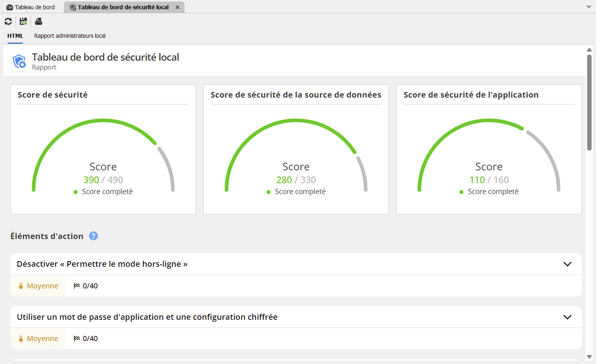This screenshot has width=596, height=364.
Task: Click the shield icon next to the report title
Action: tap(19, 61)
